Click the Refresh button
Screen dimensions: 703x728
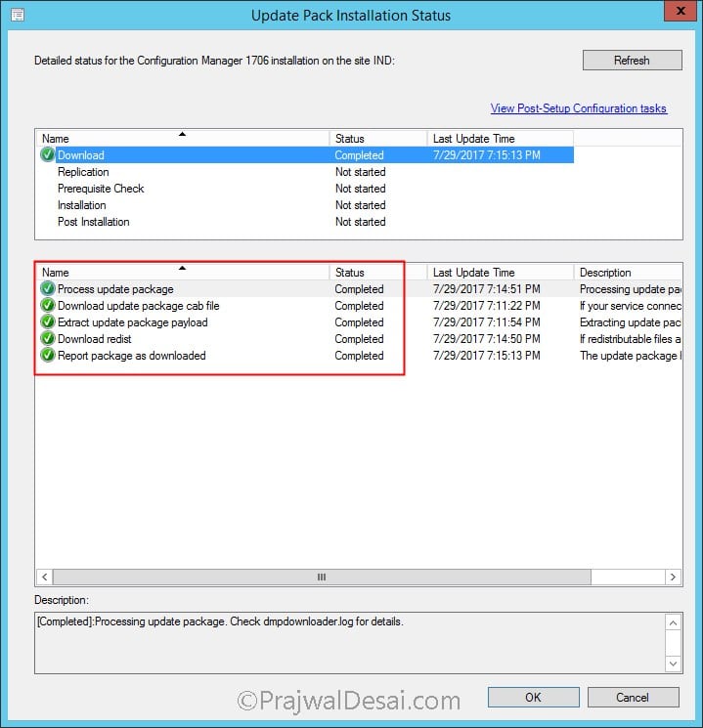point(632,61)
